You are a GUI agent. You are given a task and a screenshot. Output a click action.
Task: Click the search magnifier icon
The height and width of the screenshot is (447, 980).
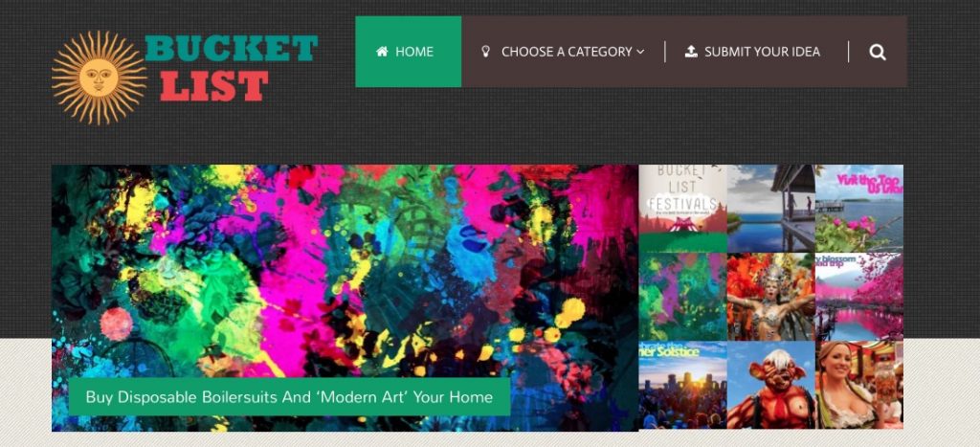[x=878, y=53]
